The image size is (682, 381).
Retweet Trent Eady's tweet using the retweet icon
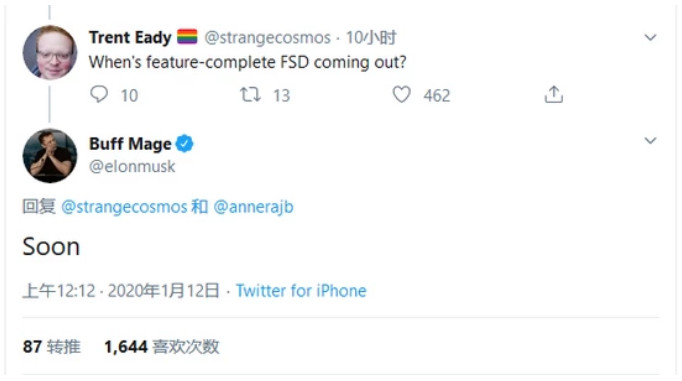pos(251,94)
